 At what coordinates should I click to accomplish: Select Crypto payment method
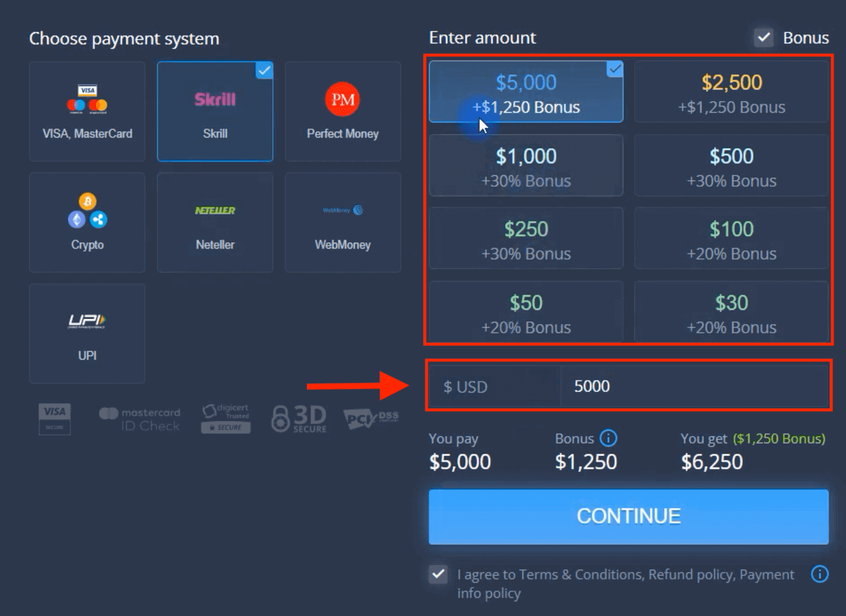click(86, 222)
